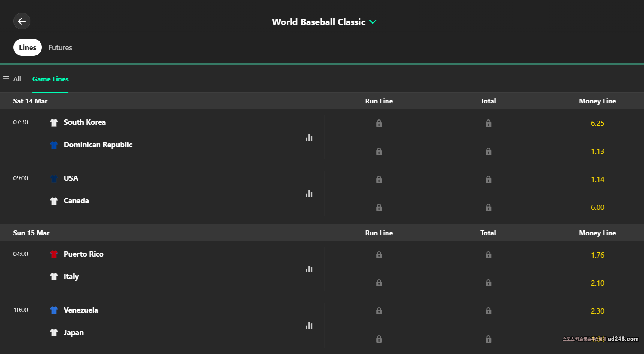Select the Game Lines tab

[x=50, y=79]
